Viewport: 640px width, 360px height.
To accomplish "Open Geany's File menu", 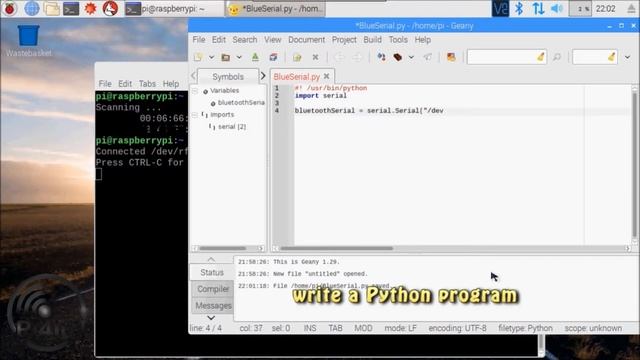I will point(199,40).
